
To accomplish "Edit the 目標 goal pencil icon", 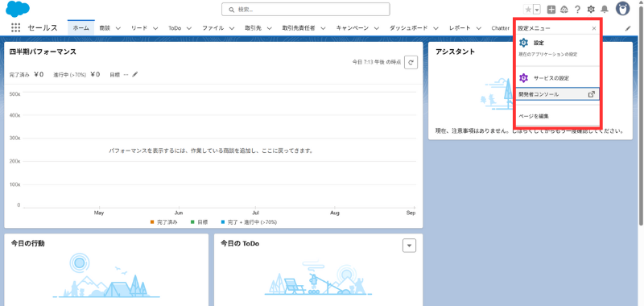I will 135,74.
